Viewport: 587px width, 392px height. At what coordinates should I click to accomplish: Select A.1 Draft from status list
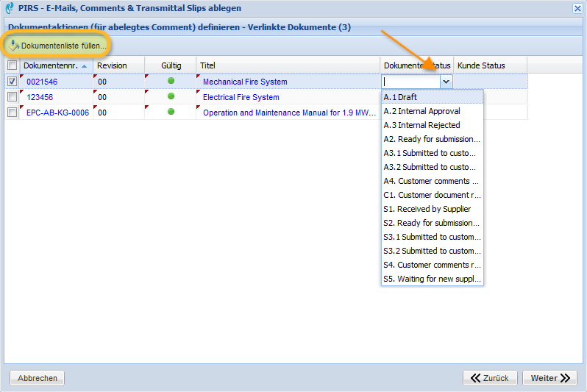tap(401, 97)
